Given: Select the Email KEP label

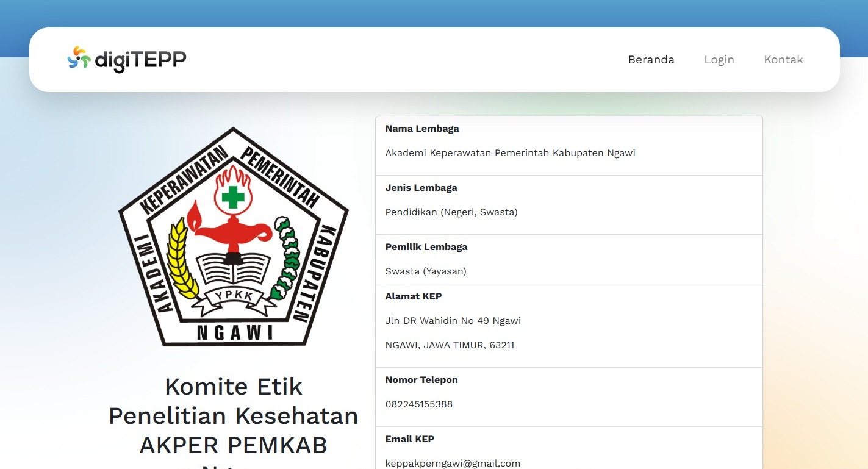Looking at the screenshot, I should coord(410,439).
